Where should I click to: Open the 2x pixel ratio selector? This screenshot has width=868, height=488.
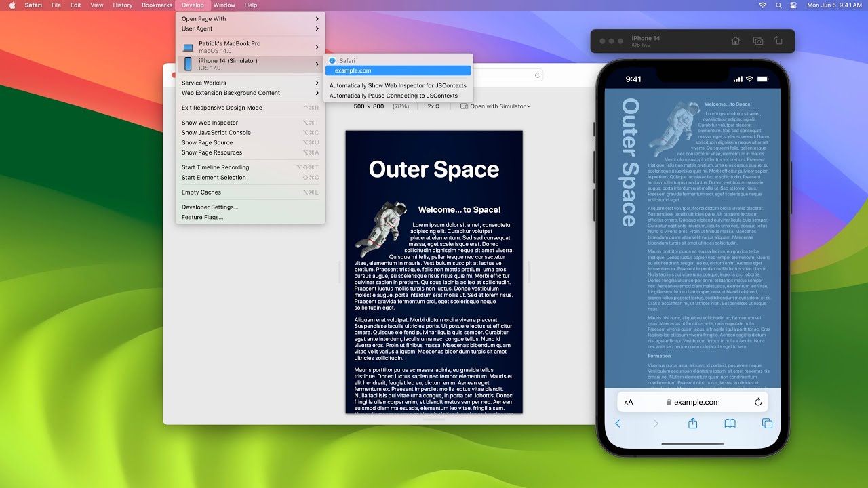click(433, 106)
